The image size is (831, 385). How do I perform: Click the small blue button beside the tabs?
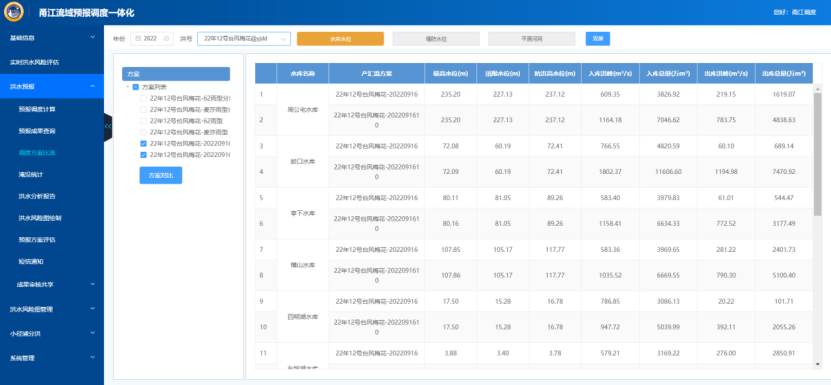coord(598,39)
